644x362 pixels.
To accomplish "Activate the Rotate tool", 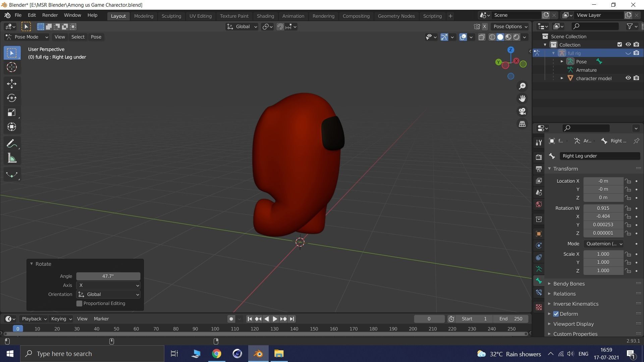I will point(12,98).
